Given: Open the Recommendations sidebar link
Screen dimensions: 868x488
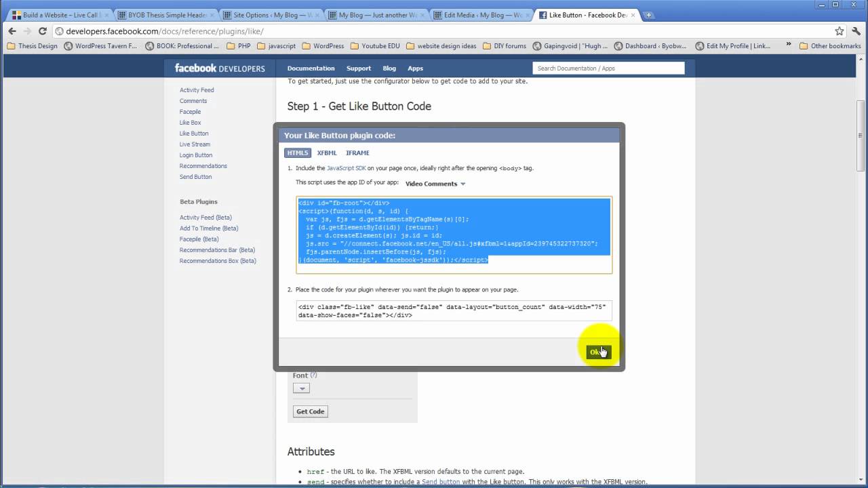Looking at the screenshot, I should point(203,166).
